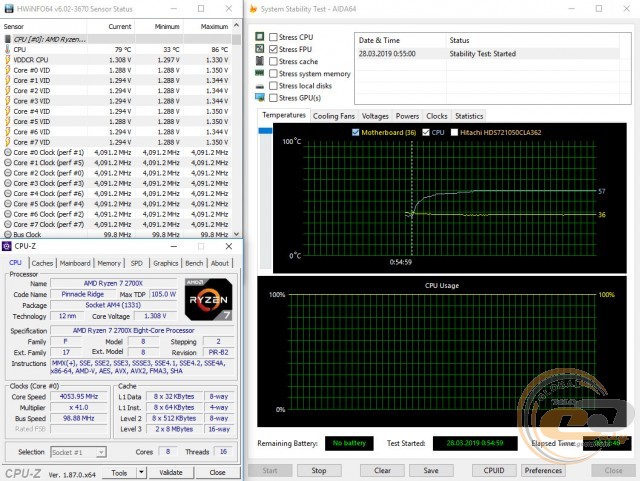Switch to Cooling Fans tab
This screenshot has width=640, height=481.
tap(333, 116)
